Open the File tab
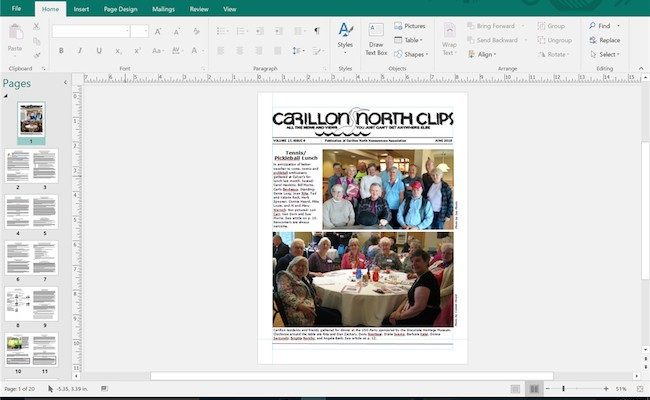This screenshot has height=400, width=650. (x=16, y=8)
